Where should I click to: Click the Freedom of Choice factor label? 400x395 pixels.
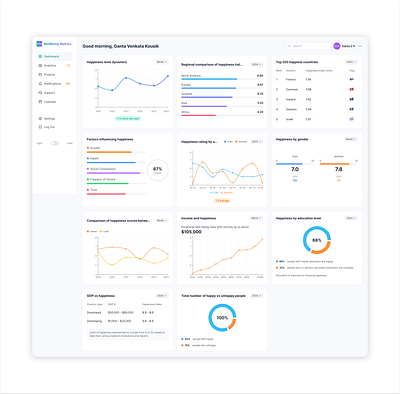[x=103, y=179]
